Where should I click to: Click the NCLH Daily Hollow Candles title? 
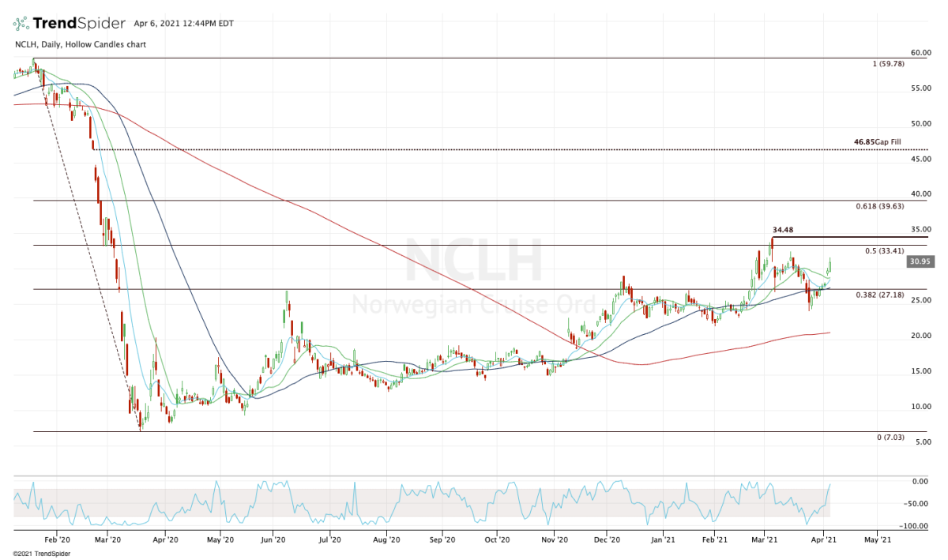coord(80,44)
